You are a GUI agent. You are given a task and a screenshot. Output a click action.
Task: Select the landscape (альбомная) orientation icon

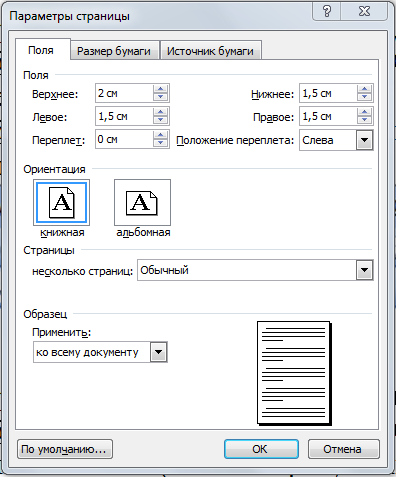coord(142,203)
